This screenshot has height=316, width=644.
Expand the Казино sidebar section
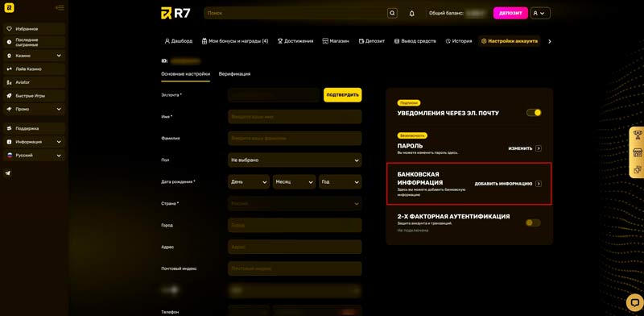coord(34,56)
